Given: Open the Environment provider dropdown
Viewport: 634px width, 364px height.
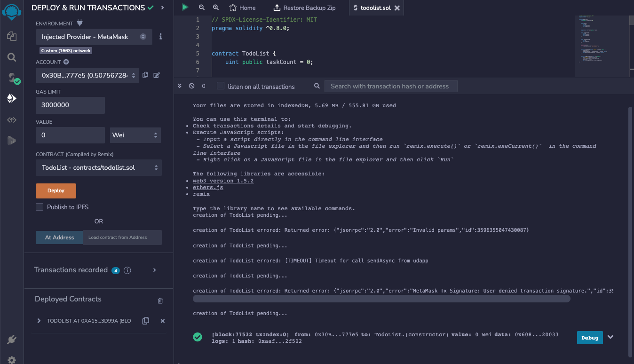Looking at the screenshot, I should click(x=94, y=37).
